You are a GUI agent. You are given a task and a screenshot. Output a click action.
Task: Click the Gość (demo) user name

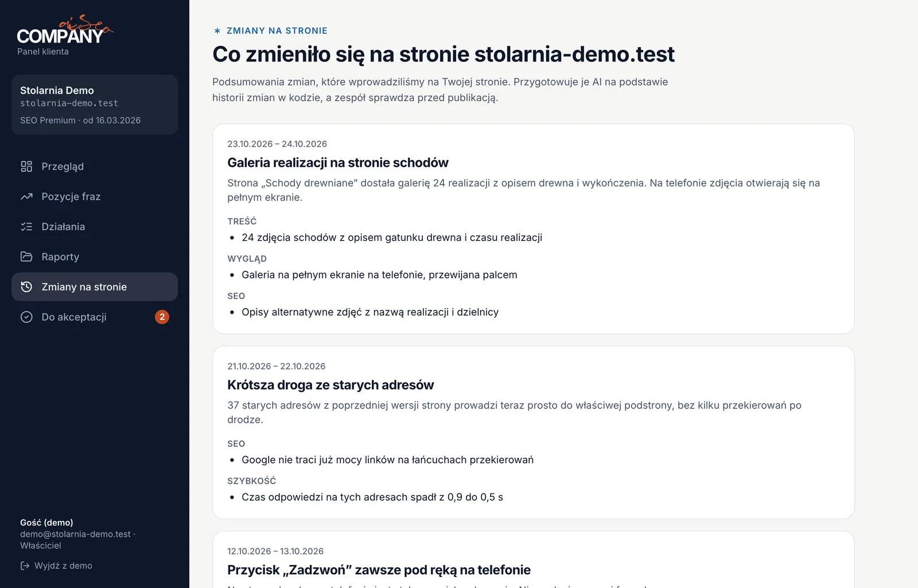coord(46,523)
